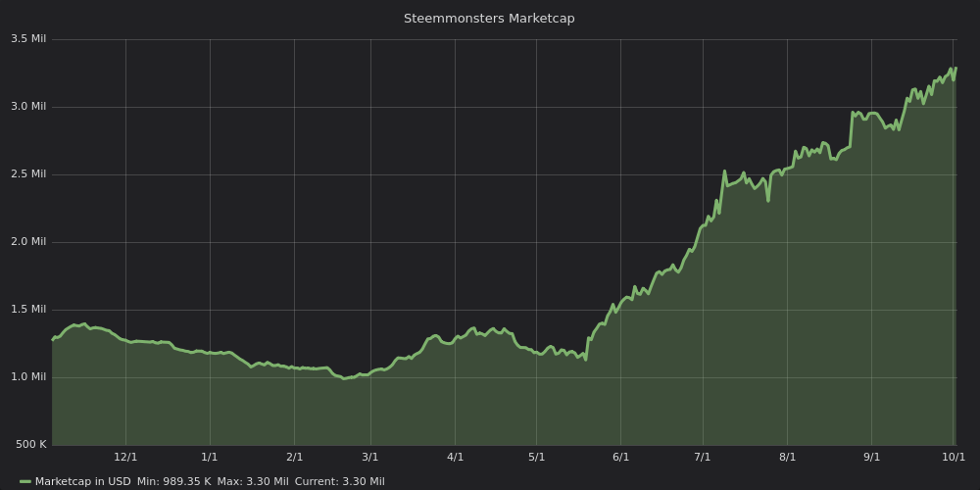Click the green Marketcap legend color swatch
The height and width of the screenshot is (490, 980).
point(25,482)
